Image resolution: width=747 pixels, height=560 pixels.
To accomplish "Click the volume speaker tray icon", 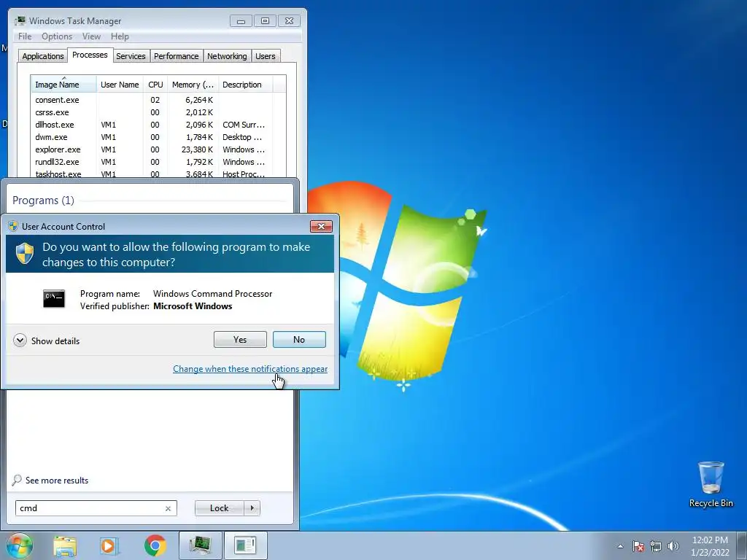I will (x=673, y=546).
